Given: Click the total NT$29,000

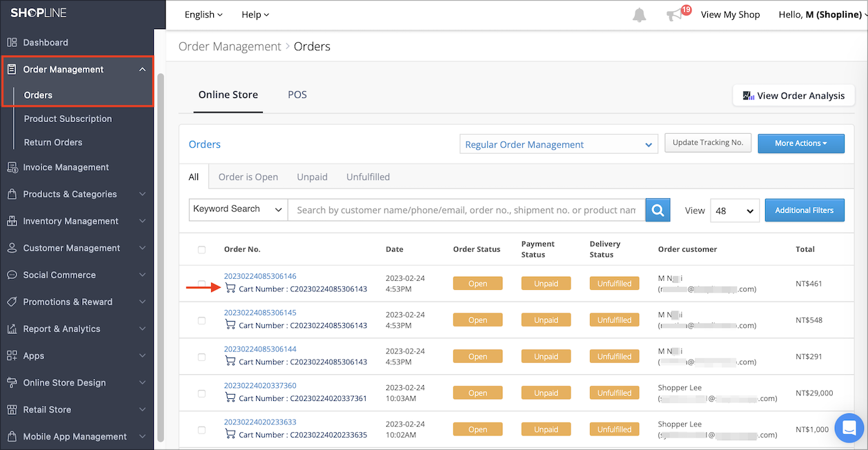Looking at the screenshot, I should [814, 393].
